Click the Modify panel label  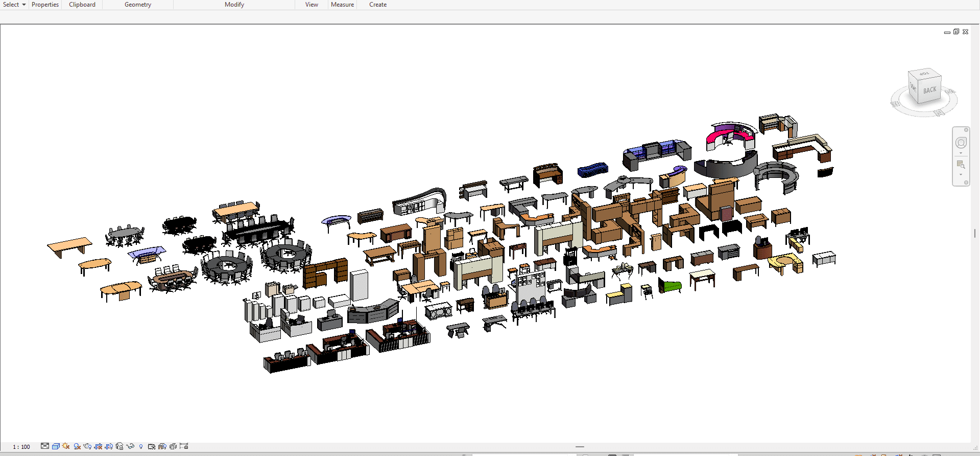234,5
